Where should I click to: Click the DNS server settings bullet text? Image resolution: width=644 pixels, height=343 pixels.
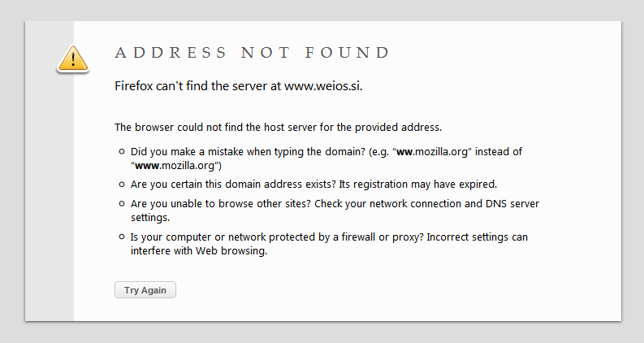pyautogui.click(x=335, y=211)
